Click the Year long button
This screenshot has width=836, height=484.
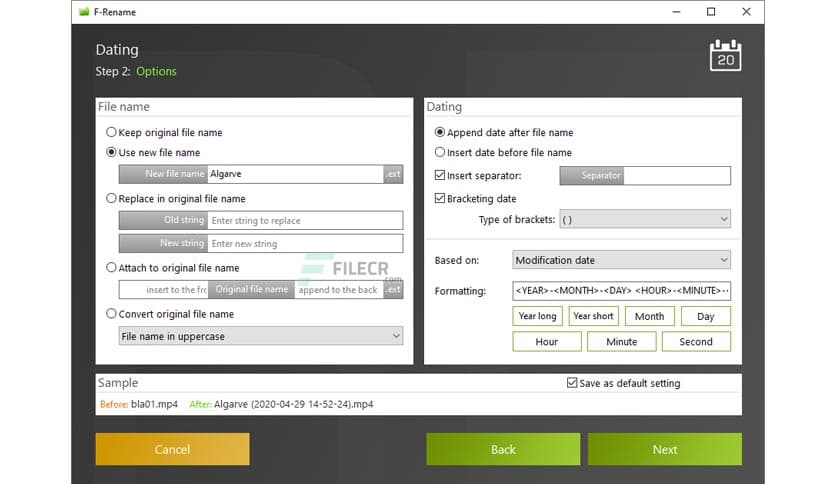tap(537, 316)
